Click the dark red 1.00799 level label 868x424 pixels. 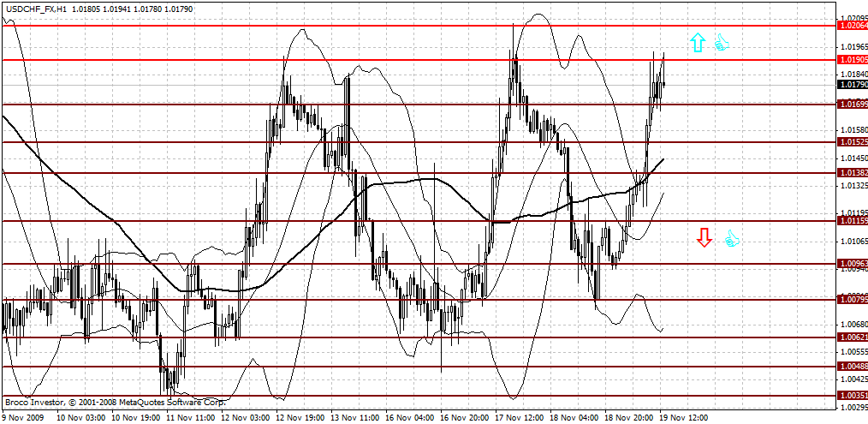click(853, 300)
